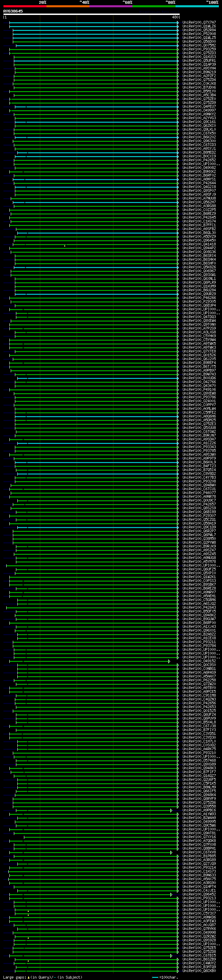The width and height of the screenshot is (222, 980).
Task: Click the red 20% identity legend segment
Action: (x=25, y=6)
